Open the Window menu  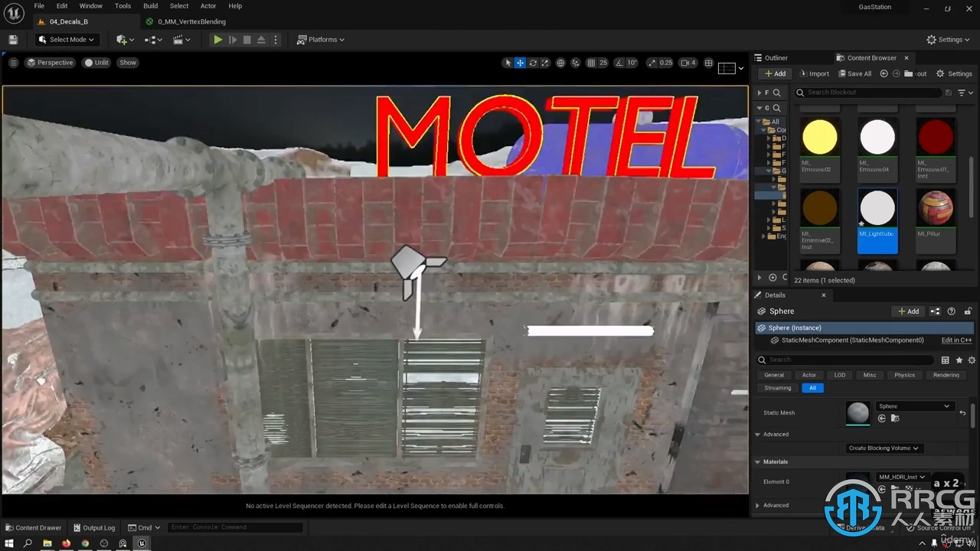pos(91,5)
